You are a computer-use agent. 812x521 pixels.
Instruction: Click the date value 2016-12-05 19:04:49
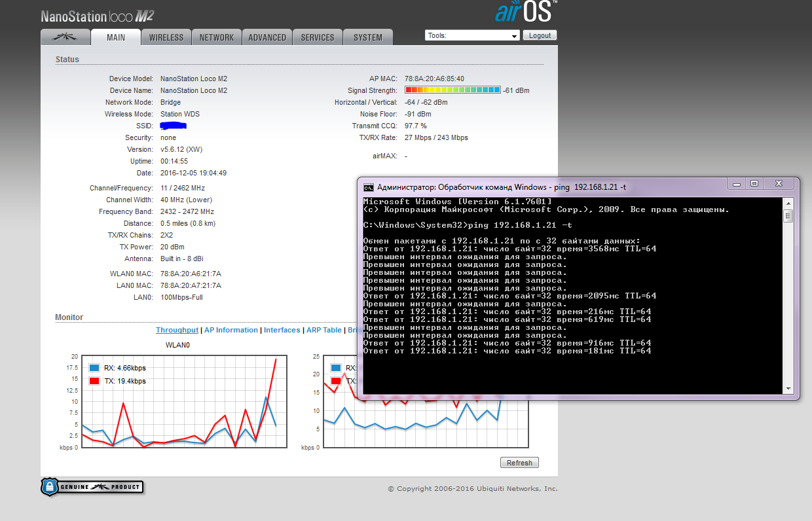coord(193,173)
